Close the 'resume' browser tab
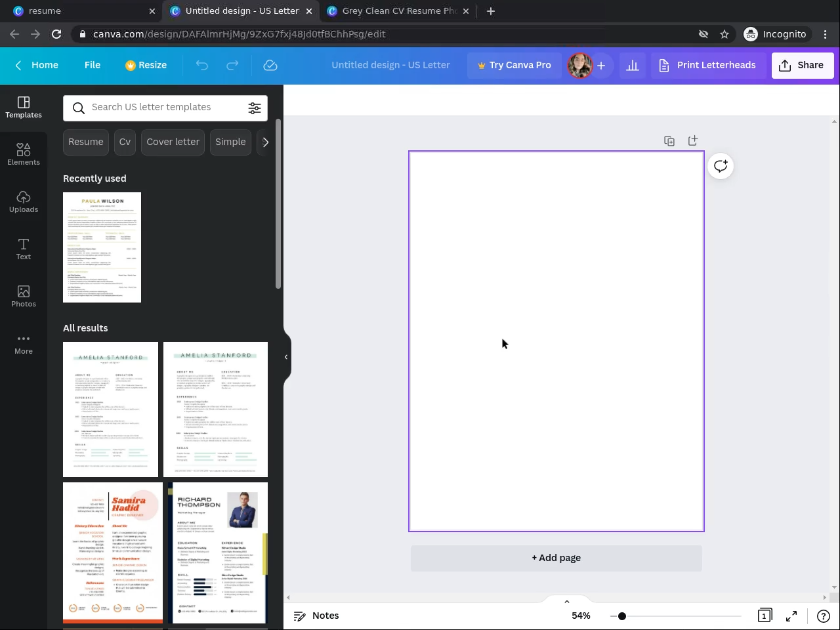This screenshot has width=840, height=630. [152, 11]
